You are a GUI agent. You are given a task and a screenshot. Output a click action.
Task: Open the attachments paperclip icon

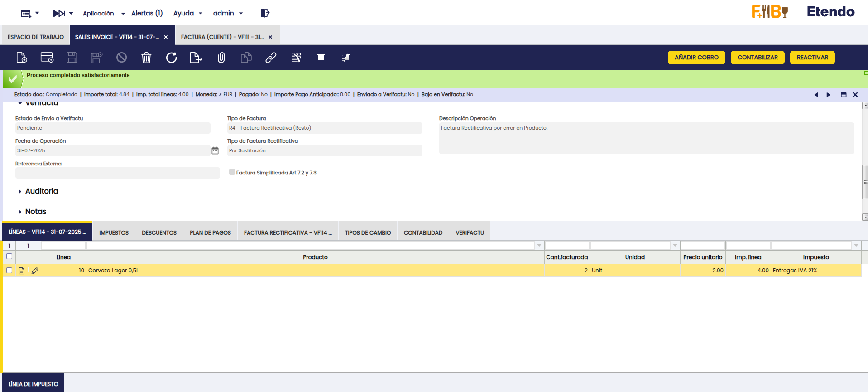[221, 58]
